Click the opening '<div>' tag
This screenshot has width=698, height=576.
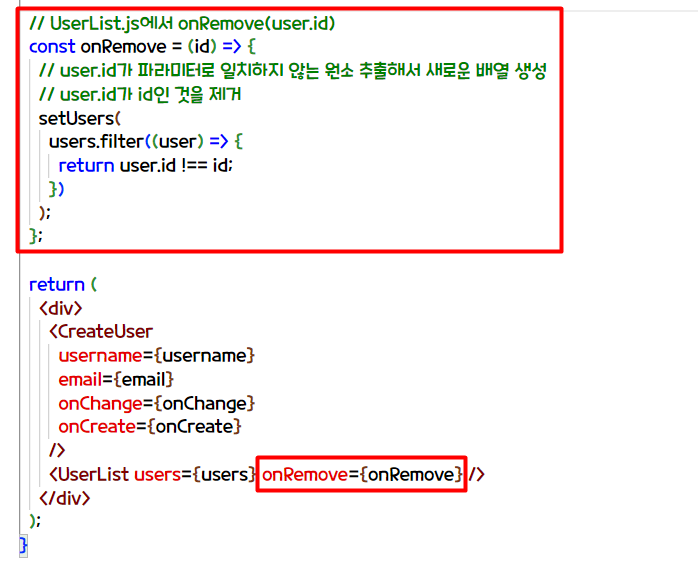61,308
